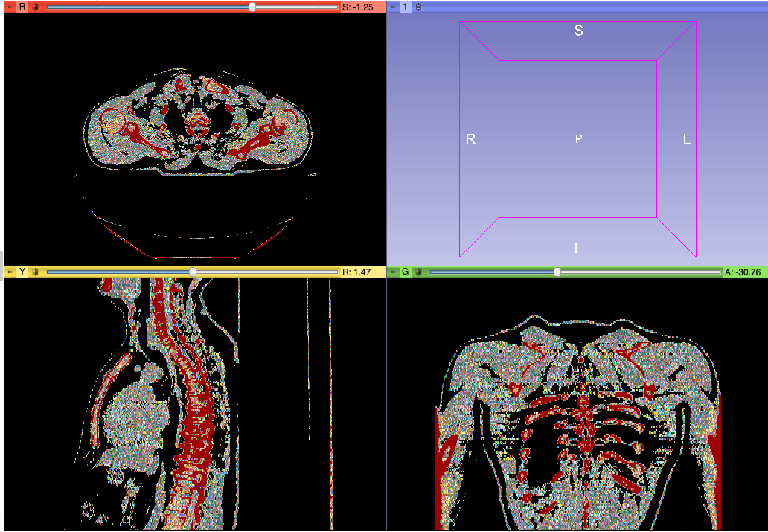Click fit-to-window icon in Green slice bar
The image size is (768, 532).
point(419,272)
